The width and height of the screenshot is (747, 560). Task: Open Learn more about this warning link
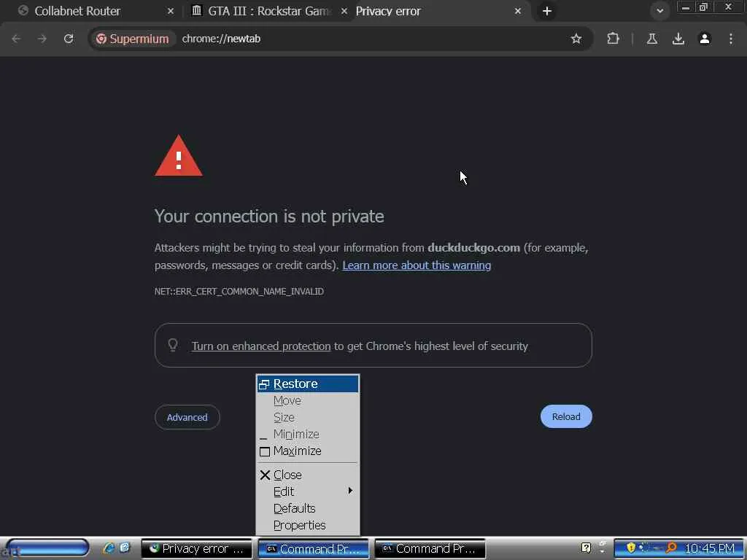(417, 265)
